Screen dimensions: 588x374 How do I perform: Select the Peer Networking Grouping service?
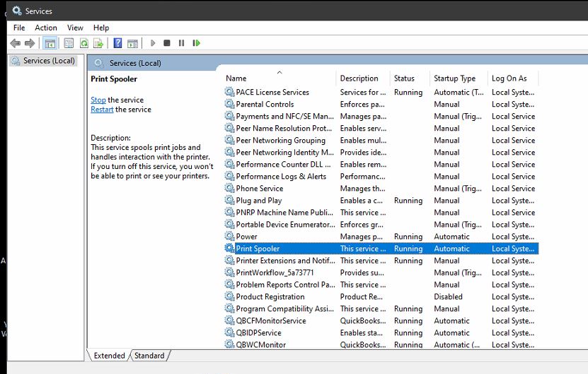[381, 140]
